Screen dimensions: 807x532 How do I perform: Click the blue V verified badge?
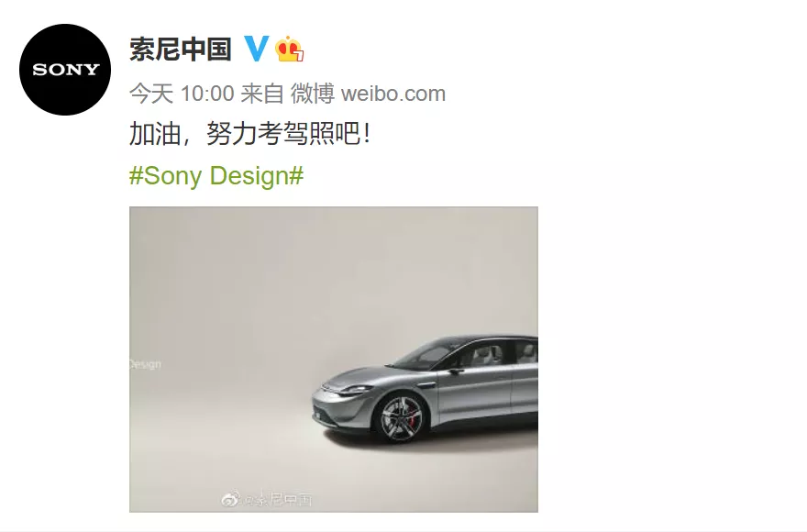click(256, 49)
